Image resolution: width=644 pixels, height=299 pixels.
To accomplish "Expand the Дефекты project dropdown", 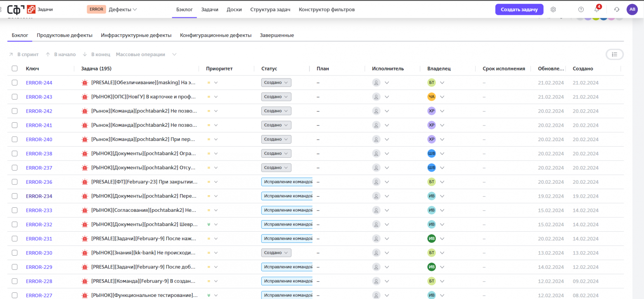I will [x=123, y=9].
